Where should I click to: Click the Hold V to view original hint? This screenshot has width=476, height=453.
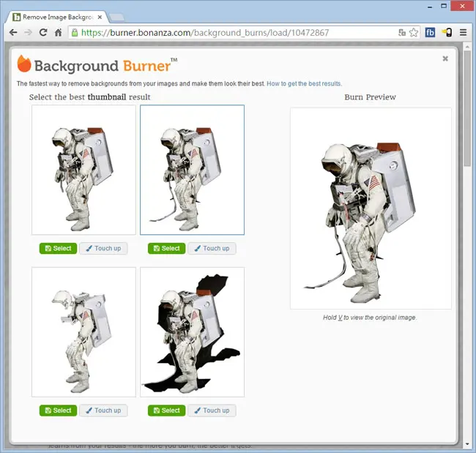369,318
